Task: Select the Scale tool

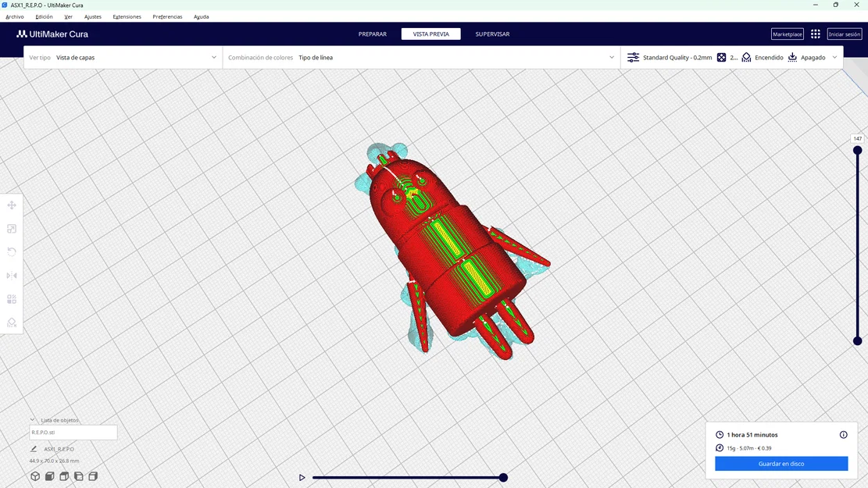Action: tap(11, 228)
